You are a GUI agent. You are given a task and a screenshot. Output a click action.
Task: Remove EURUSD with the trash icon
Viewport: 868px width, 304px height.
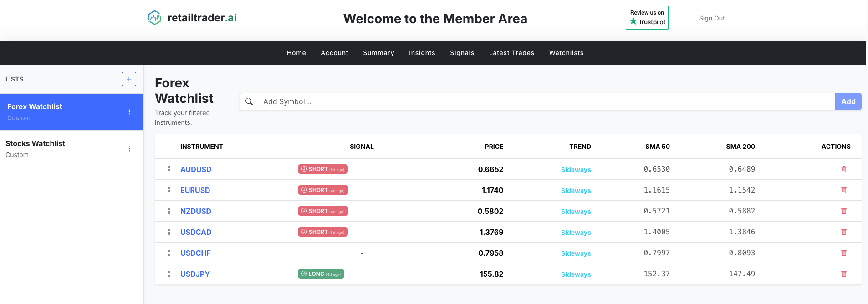coord(843,190)
